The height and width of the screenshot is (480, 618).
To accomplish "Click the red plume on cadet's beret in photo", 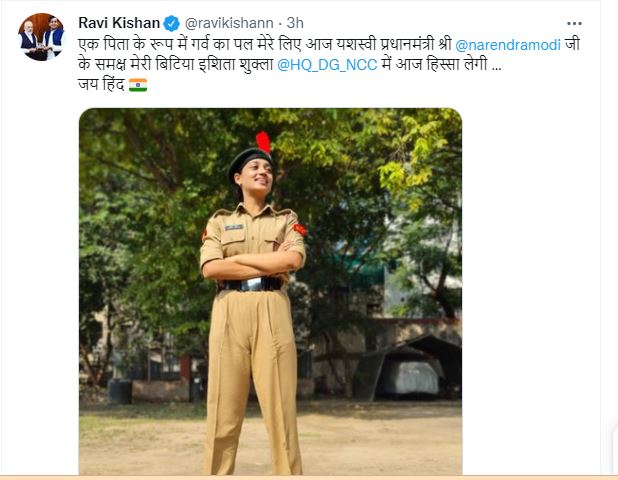I will click(x=263, y=142).
